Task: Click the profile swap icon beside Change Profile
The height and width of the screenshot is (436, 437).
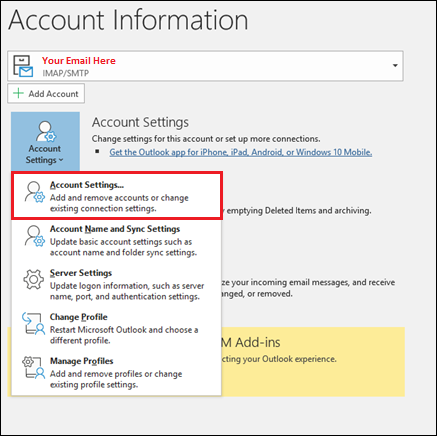Action: [x=33, y=323]
